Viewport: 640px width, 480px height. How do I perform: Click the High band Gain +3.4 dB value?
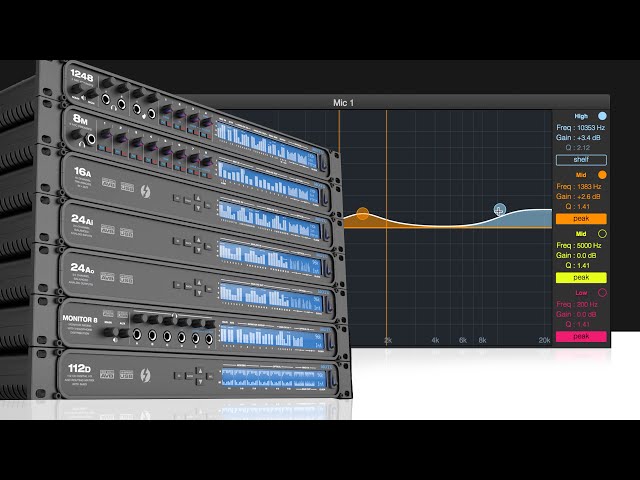(580, 138)
